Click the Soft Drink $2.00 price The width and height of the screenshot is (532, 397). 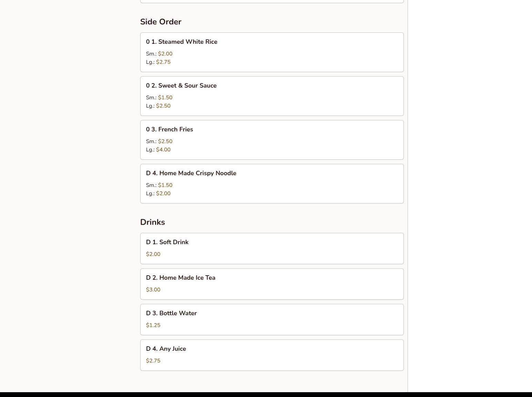[153, 254]
